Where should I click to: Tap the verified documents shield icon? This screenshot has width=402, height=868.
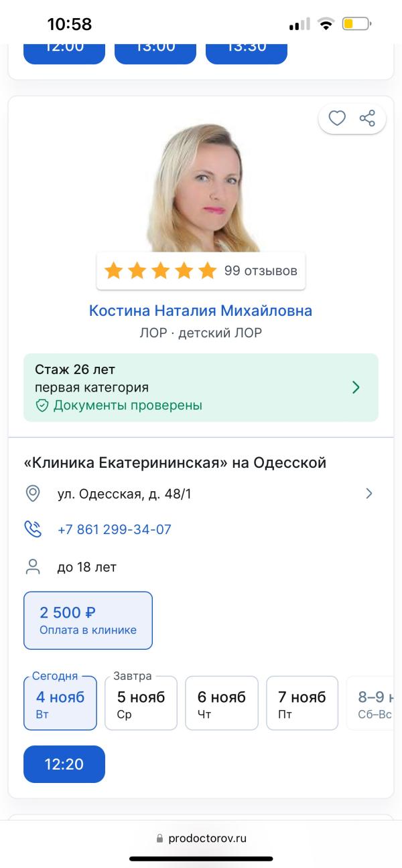[40, 406]
